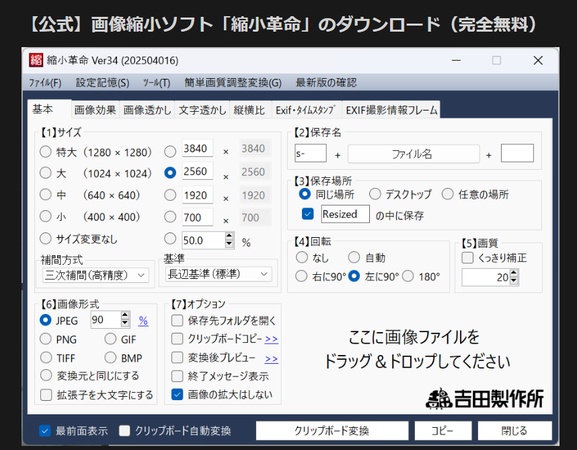
Task: Enable 保存先フォルダを開く checkbox
Action: click(x=177, y=320)
